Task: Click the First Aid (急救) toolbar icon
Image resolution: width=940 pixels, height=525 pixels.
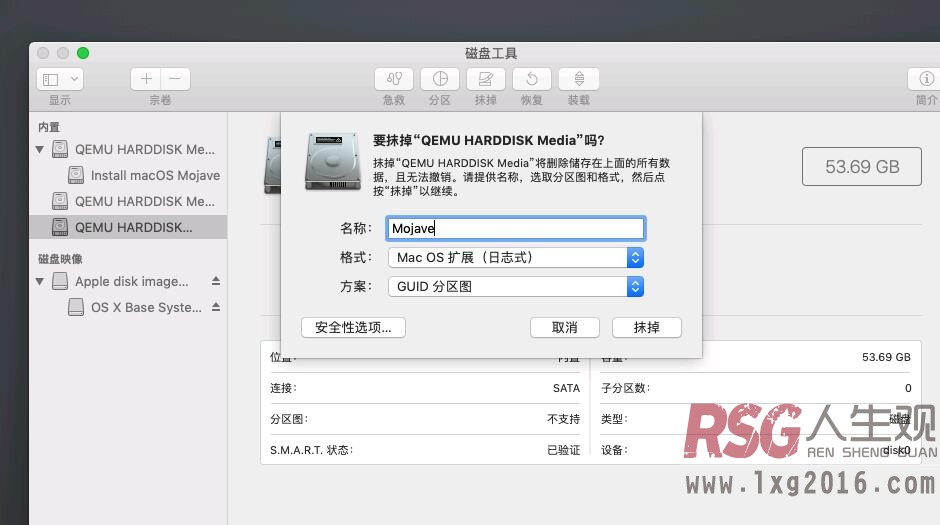Action: 394,79
